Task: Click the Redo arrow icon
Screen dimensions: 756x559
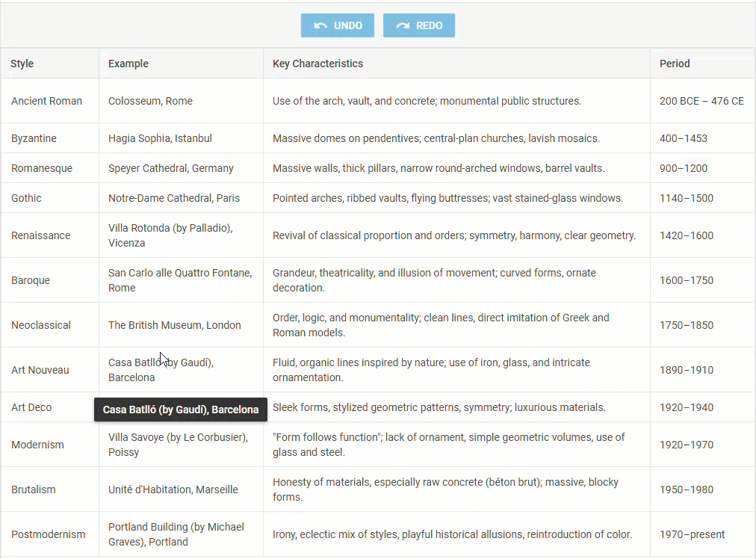Action: pos(403,25)
